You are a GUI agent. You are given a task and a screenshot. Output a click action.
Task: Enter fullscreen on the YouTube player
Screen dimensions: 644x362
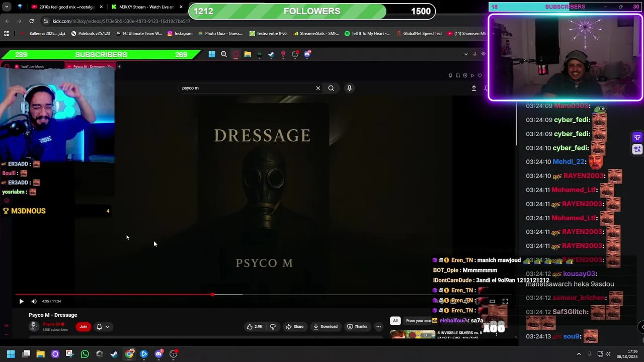coord(505,301)
